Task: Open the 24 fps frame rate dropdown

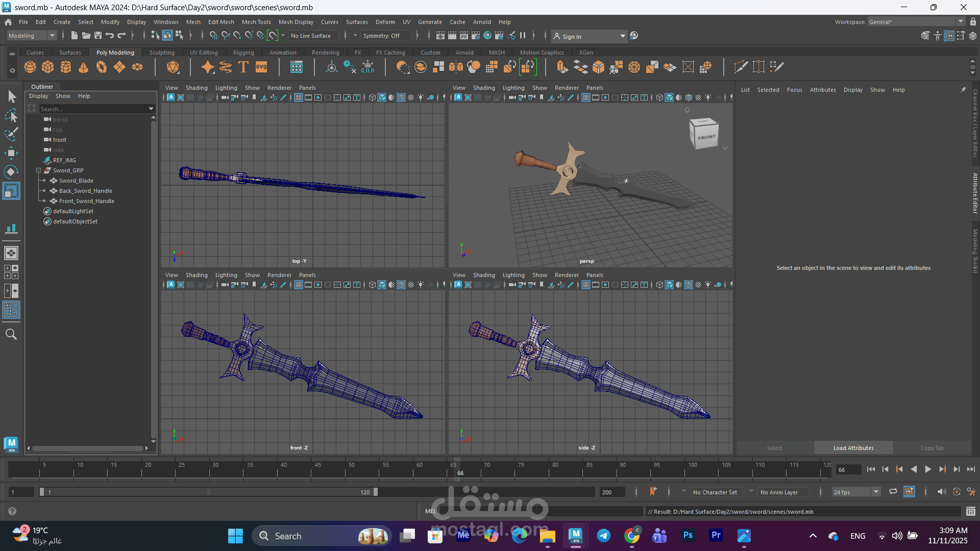Action: (x=876, y=492)
